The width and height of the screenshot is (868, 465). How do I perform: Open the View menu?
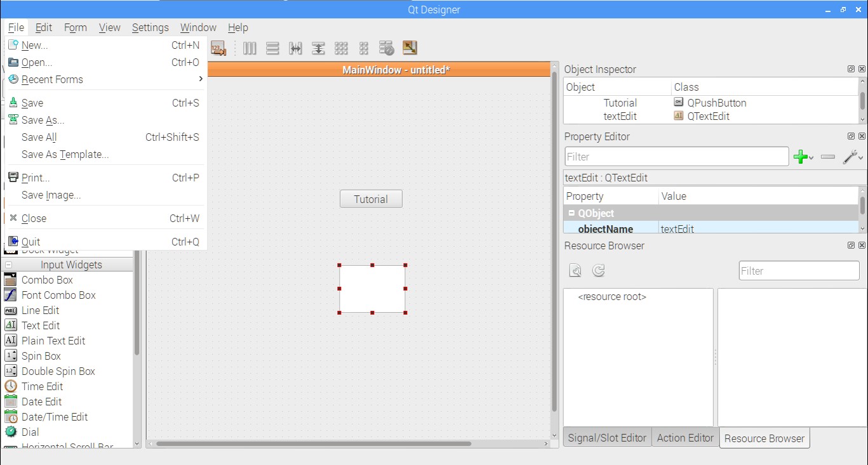pyautogui.click(x=109, y=27)
